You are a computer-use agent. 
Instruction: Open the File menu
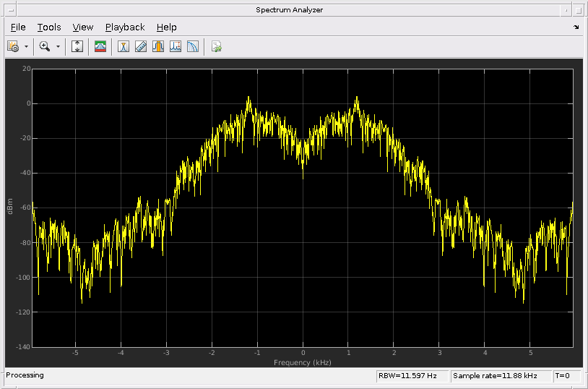tap(18, 27)
